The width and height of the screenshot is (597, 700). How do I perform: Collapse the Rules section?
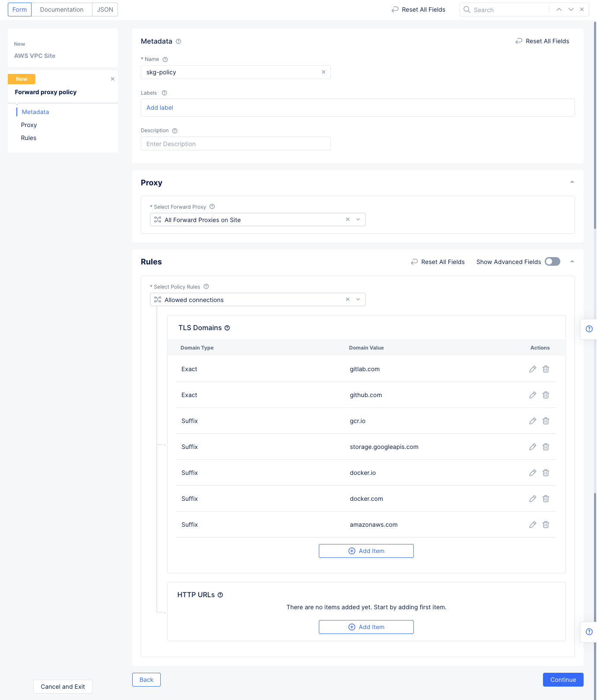click(x=572, y=262)
